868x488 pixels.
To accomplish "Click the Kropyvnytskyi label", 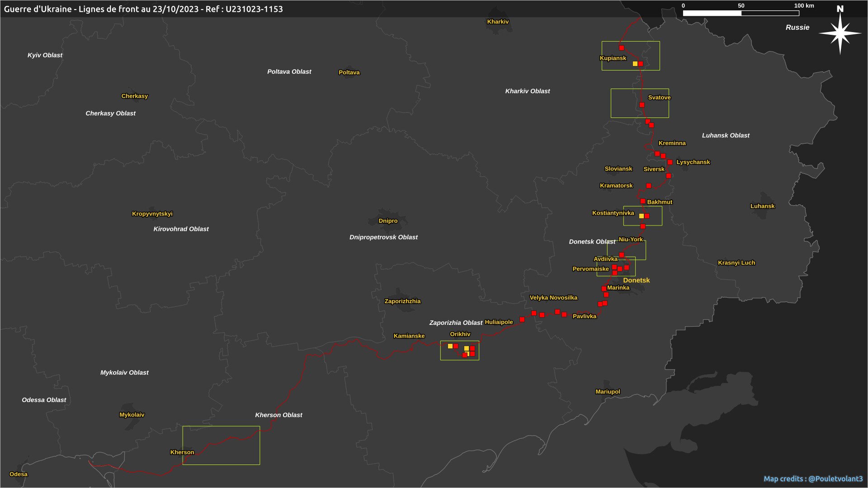I will [x=152, y=214].
